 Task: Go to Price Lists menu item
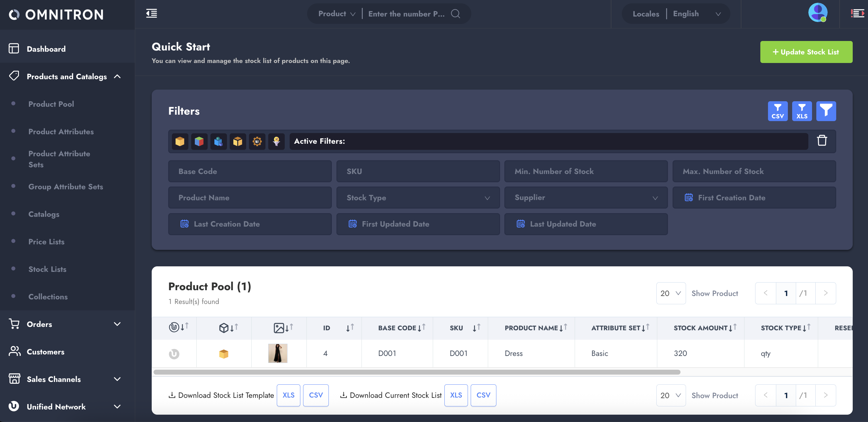click(46, 242)
